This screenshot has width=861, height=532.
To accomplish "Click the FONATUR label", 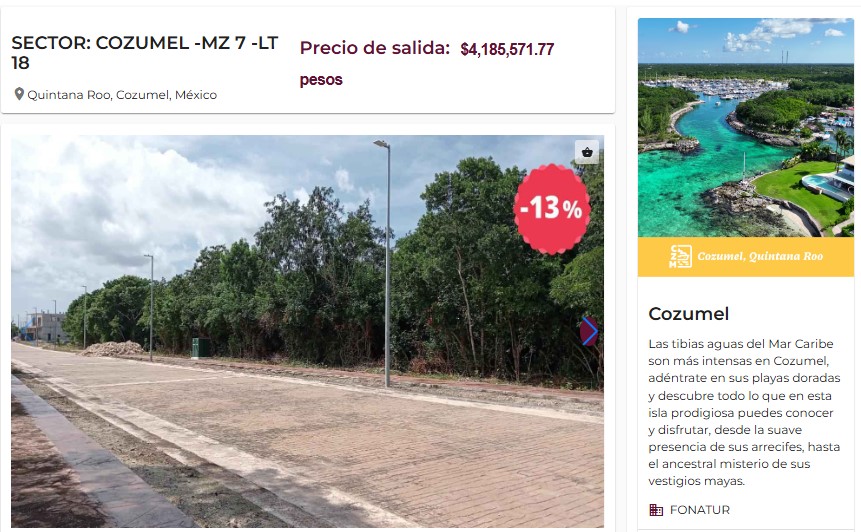I will click(700, 510).
